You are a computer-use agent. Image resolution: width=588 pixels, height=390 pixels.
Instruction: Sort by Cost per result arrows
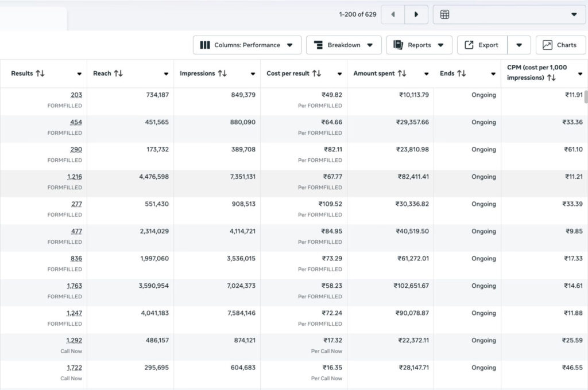(x=316, y=73)
